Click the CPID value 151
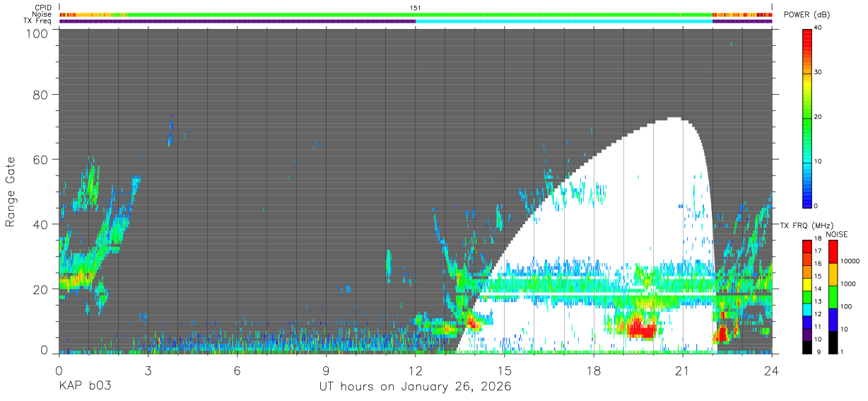The width and height of the screenshot is (868, 401). point(416,8)
